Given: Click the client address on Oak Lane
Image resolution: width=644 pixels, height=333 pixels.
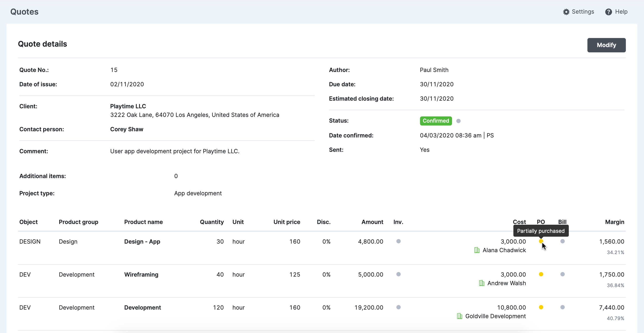Looking at the screenshot, I should 195,115.
